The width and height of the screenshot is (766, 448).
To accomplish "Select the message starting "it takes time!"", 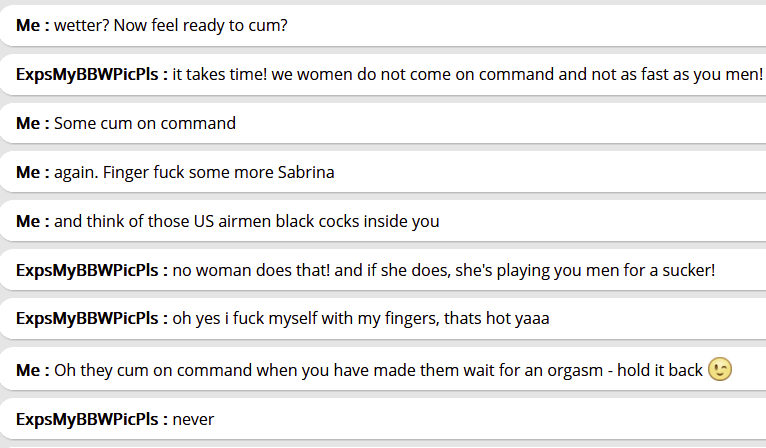I will click(467, 74).
